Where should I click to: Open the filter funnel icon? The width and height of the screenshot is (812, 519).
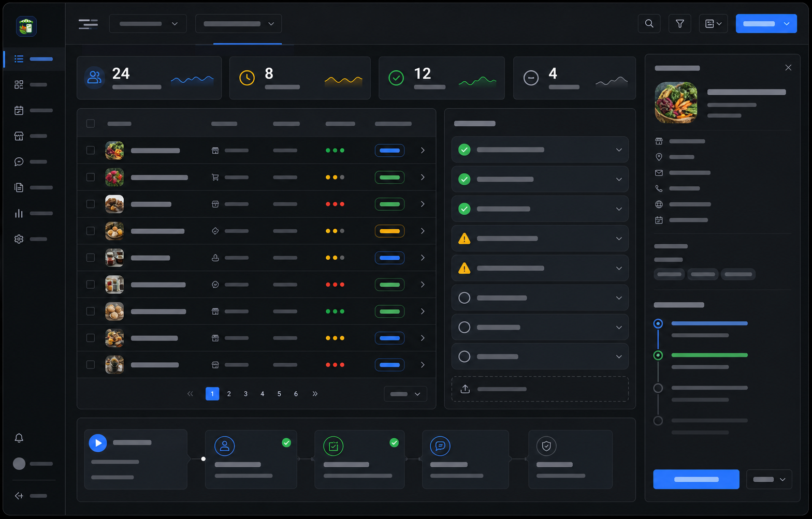[x=680, y=24]
